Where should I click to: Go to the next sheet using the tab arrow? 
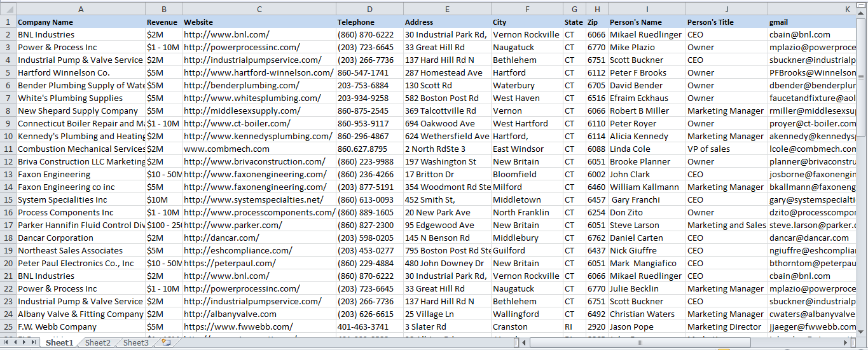pos(25,342)
